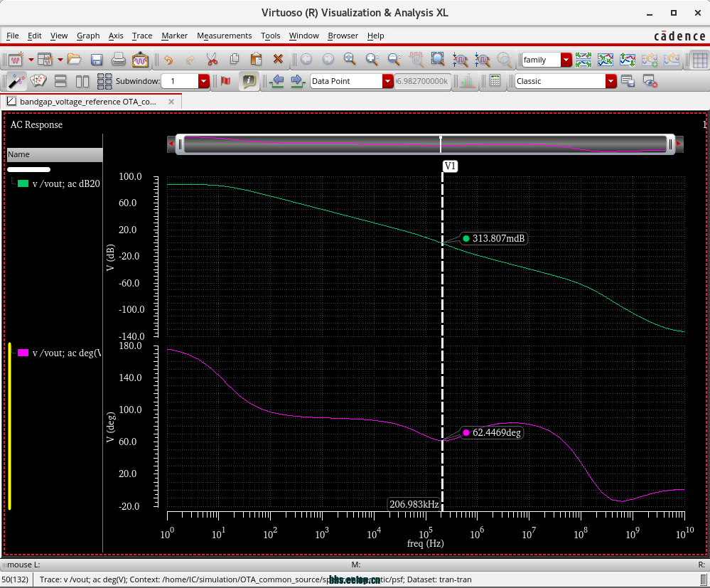The image size is (710, 588).
Task: Go to the next zoom view
Action: tap(328, 60)
